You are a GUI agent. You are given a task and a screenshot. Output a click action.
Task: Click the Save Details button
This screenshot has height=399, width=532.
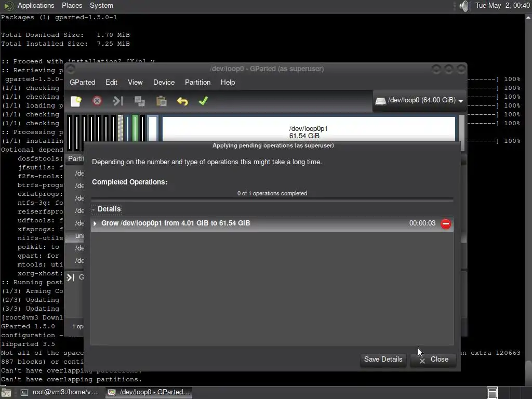[x=383, y=360]
